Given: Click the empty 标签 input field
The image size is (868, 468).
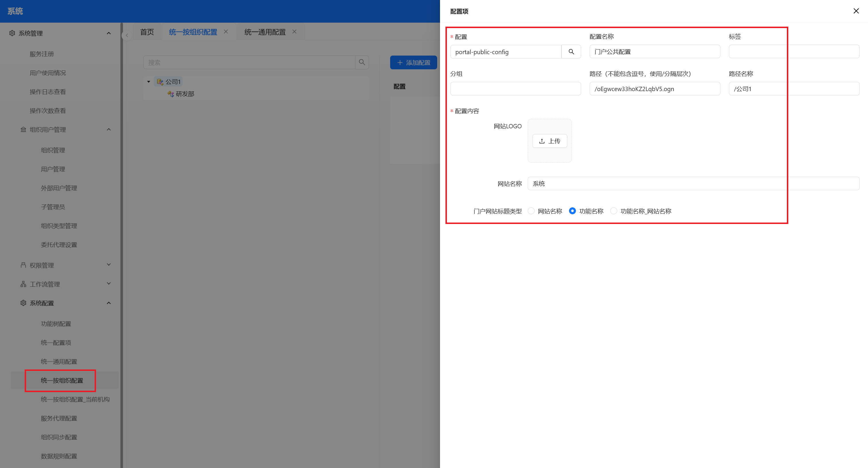Looking at the screenshot, I should click(794, 52).
